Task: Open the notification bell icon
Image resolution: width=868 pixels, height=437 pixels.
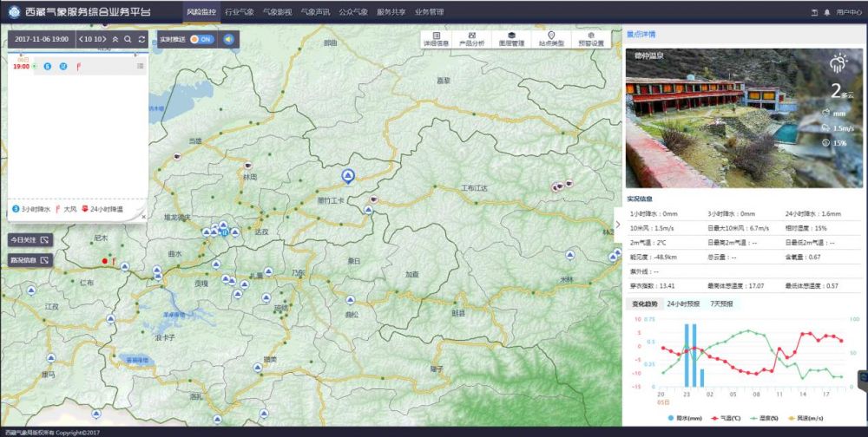Action: pyautogui.click(x=826, y=13)
